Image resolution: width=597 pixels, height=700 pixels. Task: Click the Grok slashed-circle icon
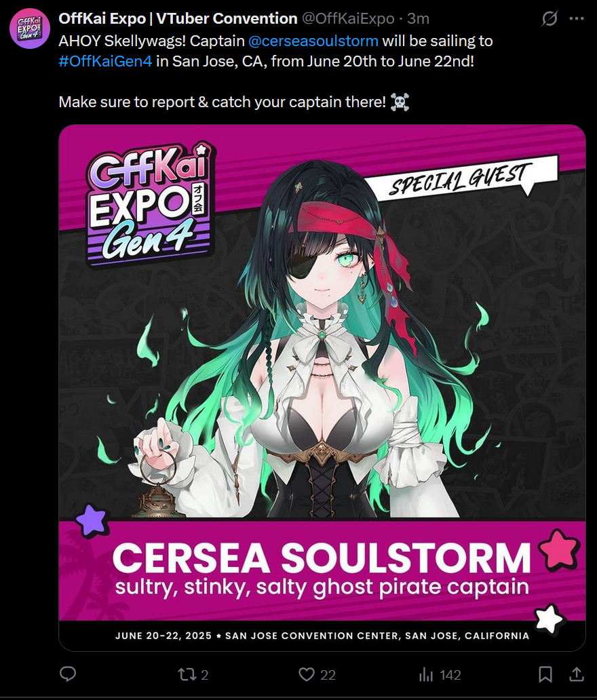pyautogui.click(x=550, y=18)
